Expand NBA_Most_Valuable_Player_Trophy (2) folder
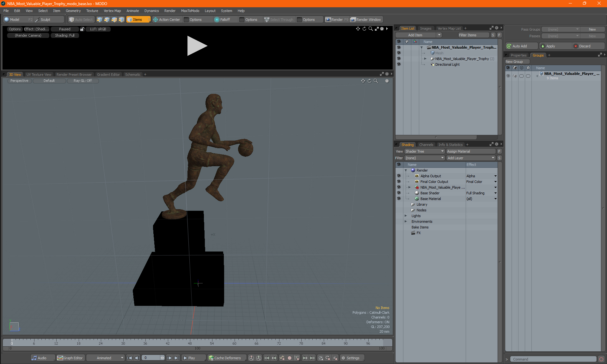The height and width of the screenshot is (364, 607). pyautogui.click(x=425, y=58)
